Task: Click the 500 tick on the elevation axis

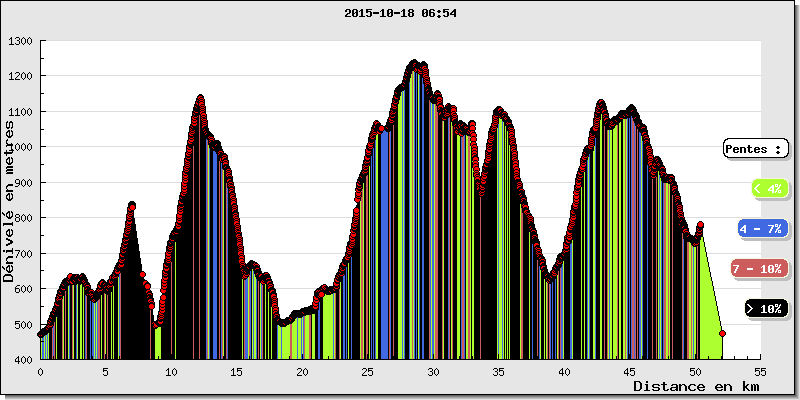Action: [x=24, y=325]
